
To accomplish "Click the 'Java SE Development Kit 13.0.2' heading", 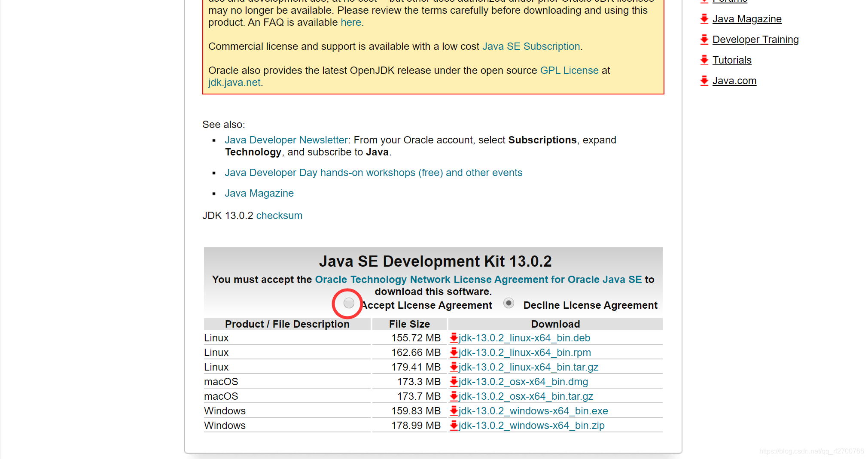I will pos(435,261).
